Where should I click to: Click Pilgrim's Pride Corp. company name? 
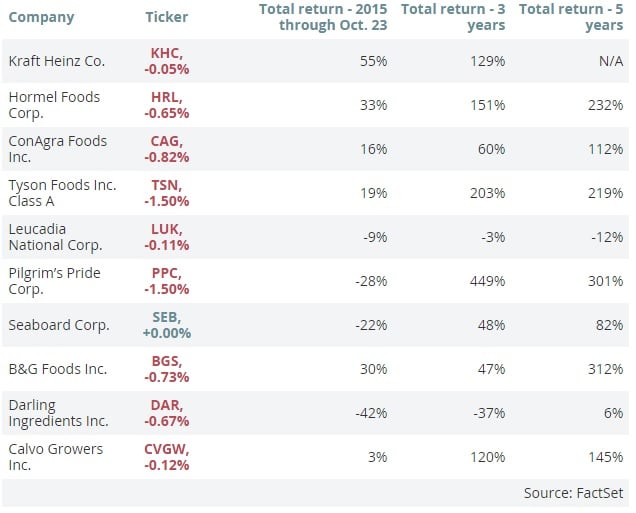(55, 281)
